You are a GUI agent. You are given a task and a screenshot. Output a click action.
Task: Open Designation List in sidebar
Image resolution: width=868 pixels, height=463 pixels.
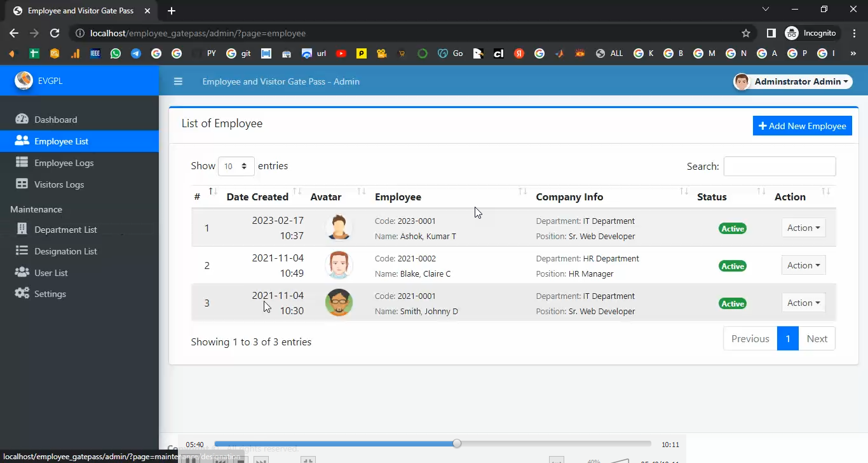click(x=65, y=251)
